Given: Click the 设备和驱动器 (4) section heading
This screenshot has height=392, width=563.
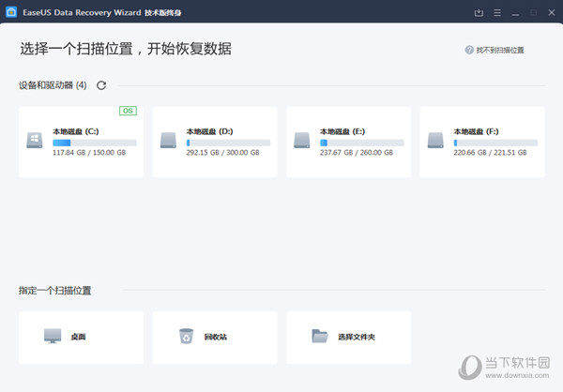Looking at the screenshot, I should [x=53, y=85].
